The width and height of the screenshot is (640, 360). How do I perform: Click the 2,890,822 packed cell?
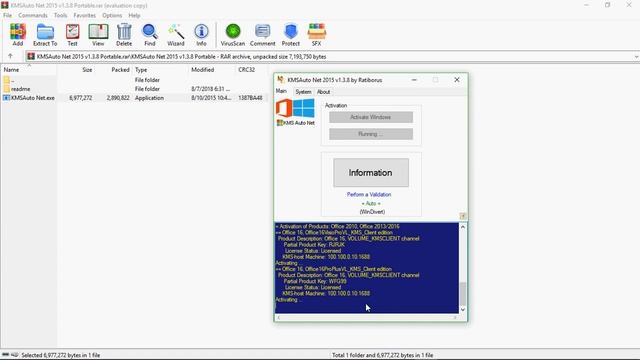118,98
